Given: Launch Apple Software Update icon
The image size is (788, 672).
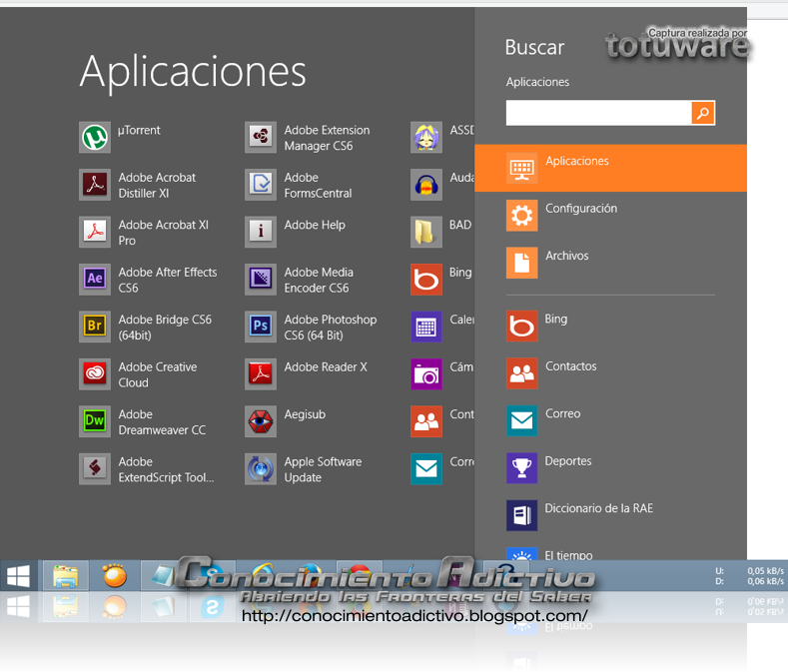Looking at the screenshot, I should [261, 468].
